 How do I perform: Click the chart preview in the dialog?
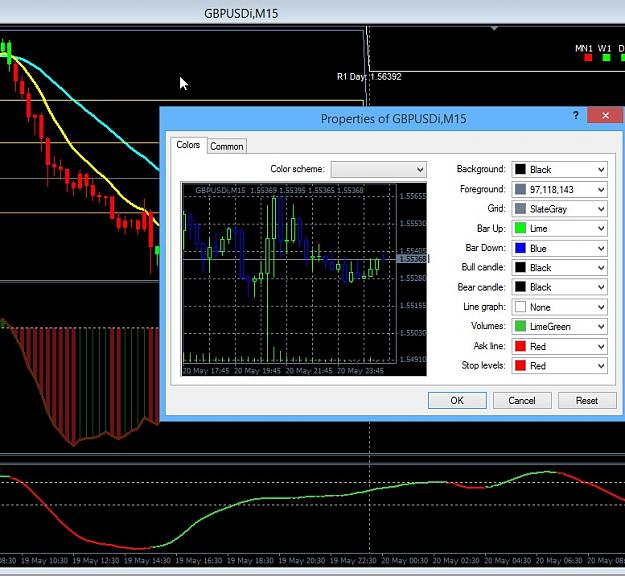304,279
